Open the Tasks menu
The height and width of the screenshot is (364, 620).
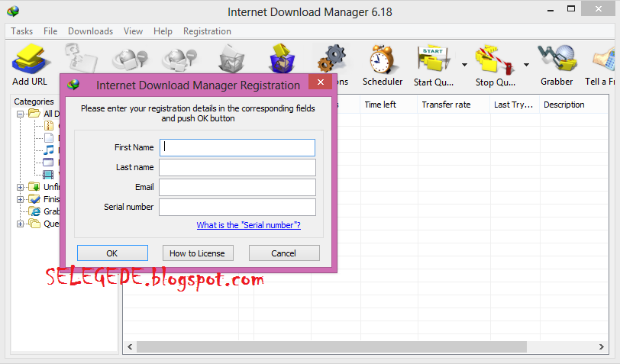(21, 31)
